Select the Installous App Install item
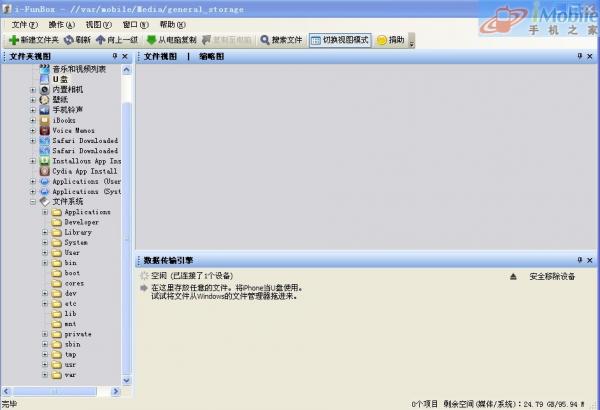600x410 pixels. 86,161
